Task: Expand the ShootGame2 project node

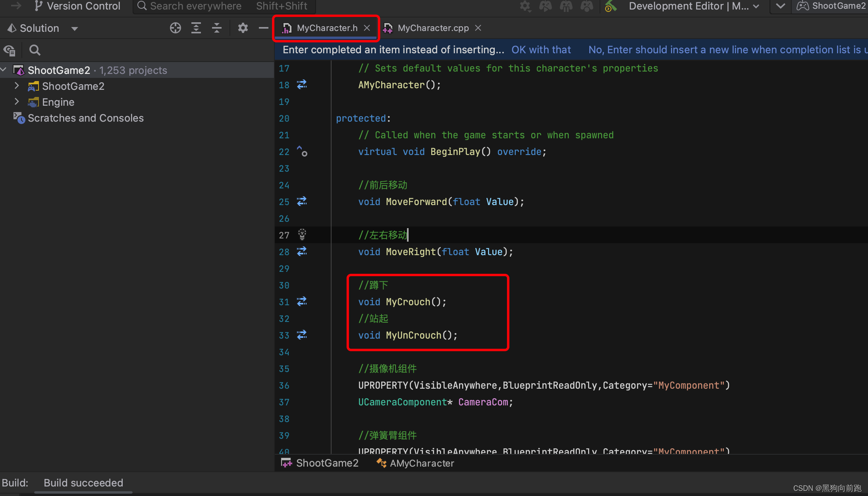Action: 17,86
